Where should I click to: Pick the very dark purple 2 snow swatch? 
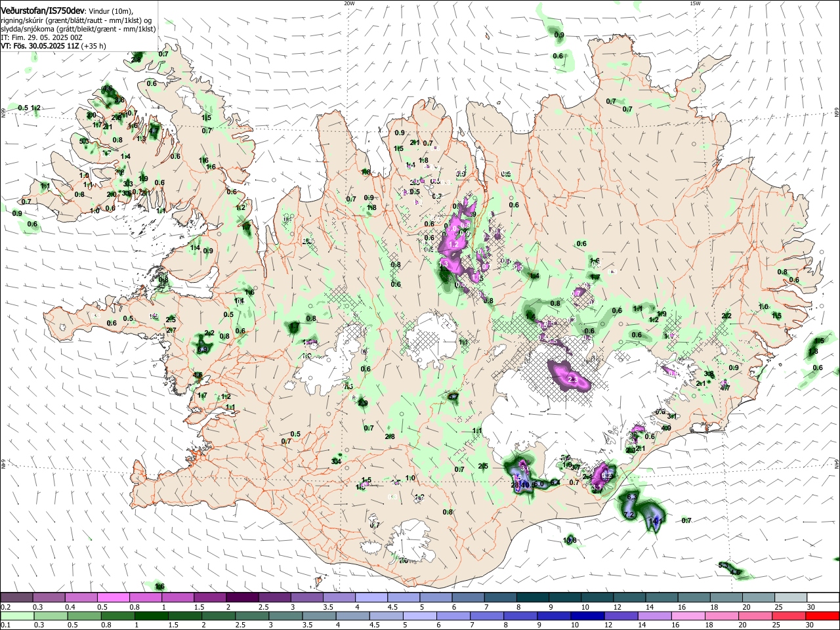pyautogui.click(x=241, y=597)
